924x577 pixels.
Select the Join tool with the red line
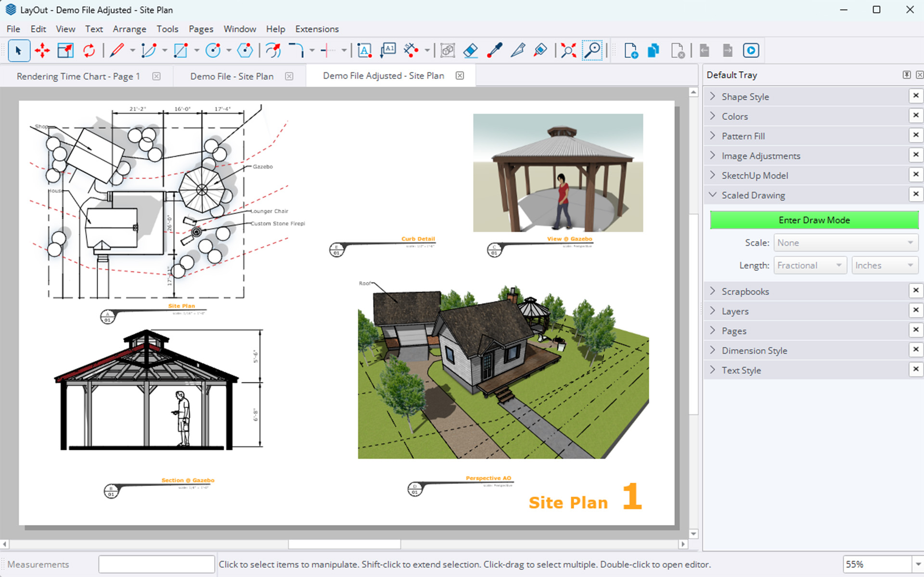click(328, 51)
